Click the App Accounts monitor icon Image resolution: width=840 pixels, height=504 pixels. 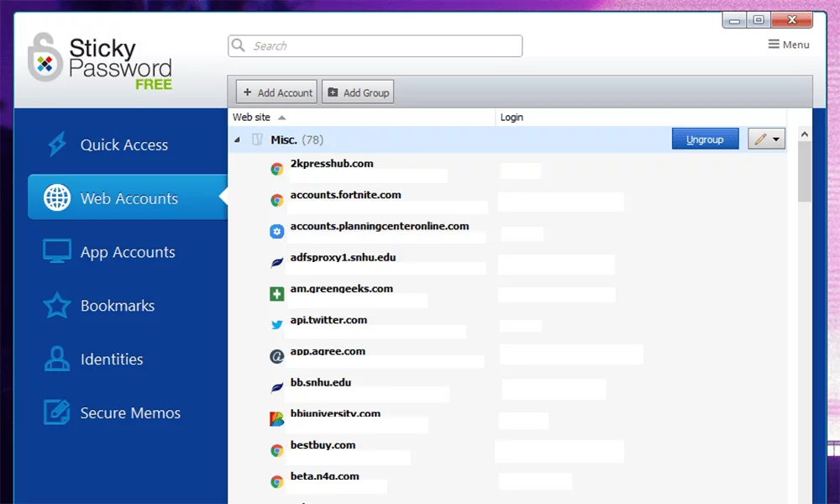coord(57,252)
